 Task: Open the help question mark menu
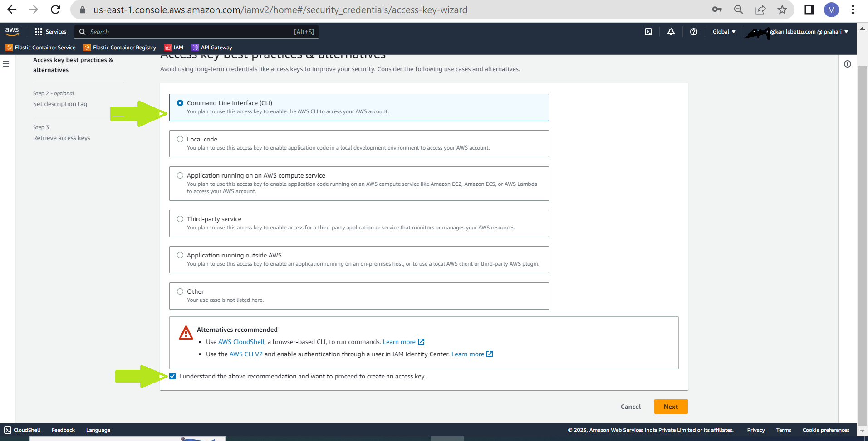(x=693, y=32)
